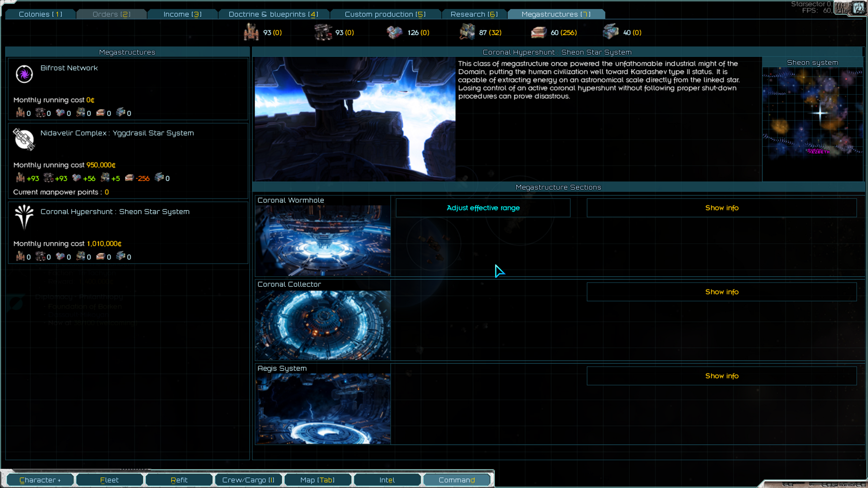Image resolution: width=868 pixels, height=488 pixels.
Task: Click the Coronal Wormhole thumbnail
Action: coord(323,240)
